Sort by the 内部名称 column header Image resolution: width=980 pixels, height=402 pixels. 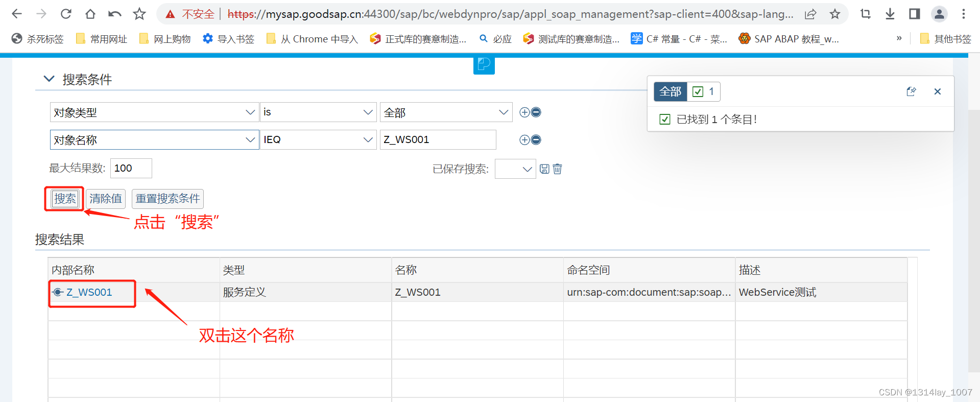click(134, 270)
